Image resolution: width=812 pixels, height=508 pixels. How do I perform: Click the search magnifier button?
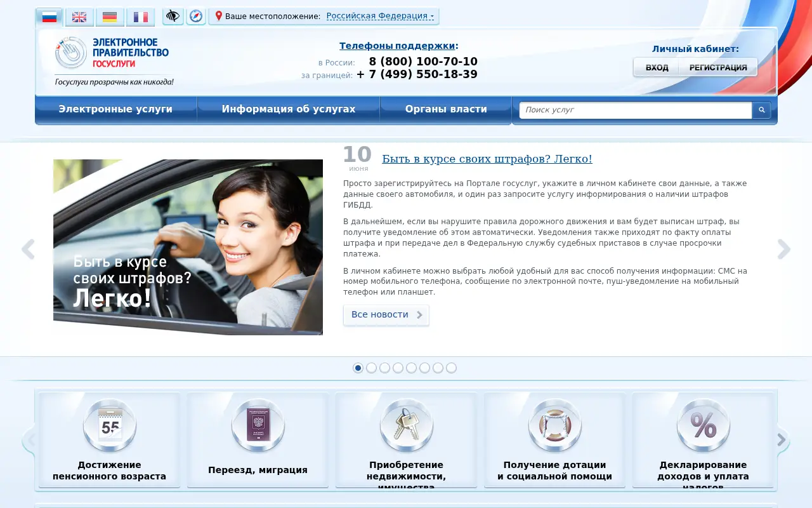(762, 110)
